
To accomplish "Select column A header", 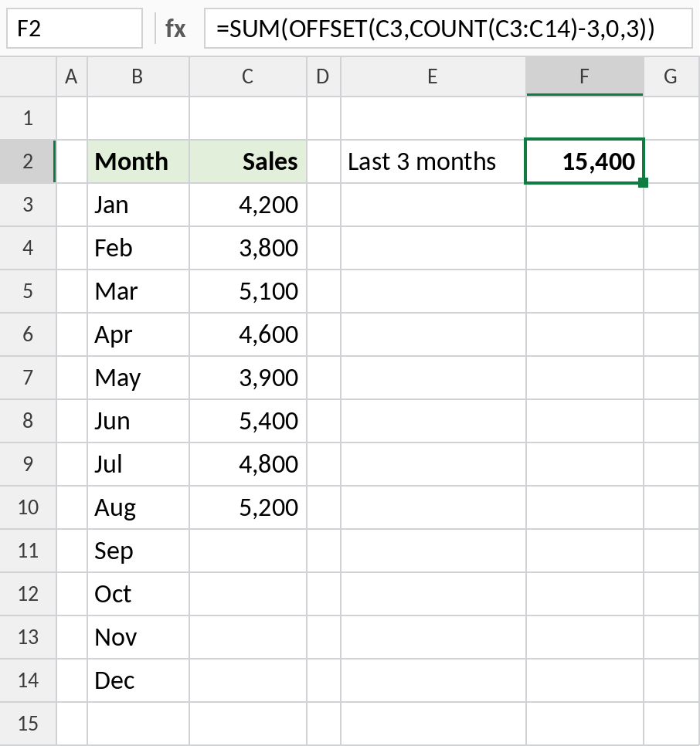I will pyautogui.click(x=72, y=76).
